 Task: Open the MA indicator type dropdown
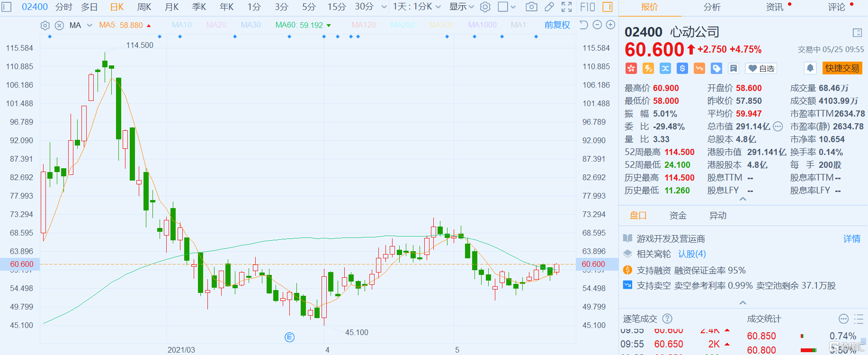(89, 25)
